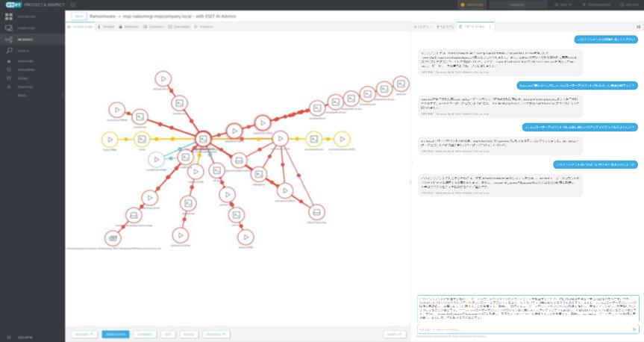
Task: Select the leftmost yellow-ringed play node
Action: [110, 140]
